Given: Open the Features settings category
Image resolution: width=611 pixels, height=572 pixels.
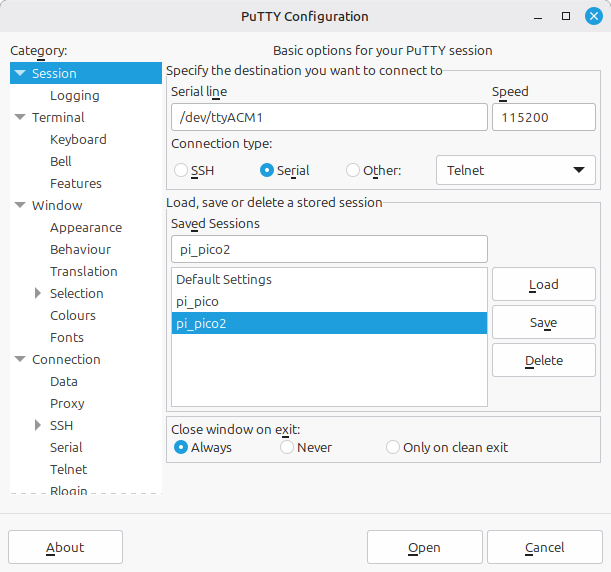Looking at the screenshot, I should pos(76,184).
